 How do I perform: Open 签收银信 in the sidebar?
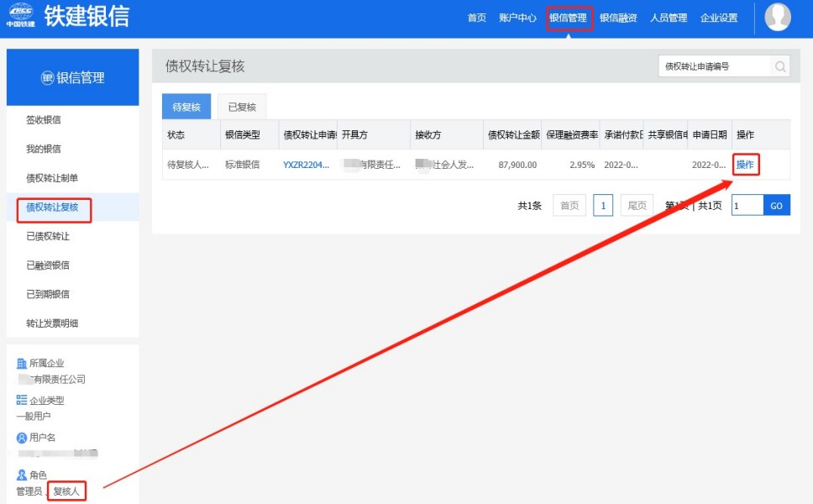[x=44, y=120]
